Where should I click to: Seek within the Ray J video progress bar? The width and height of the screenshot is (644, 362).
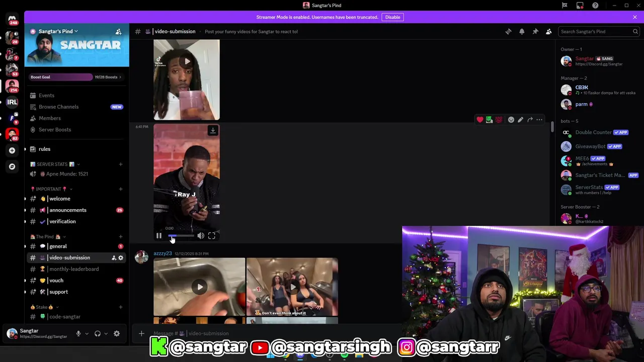point(181,236)
